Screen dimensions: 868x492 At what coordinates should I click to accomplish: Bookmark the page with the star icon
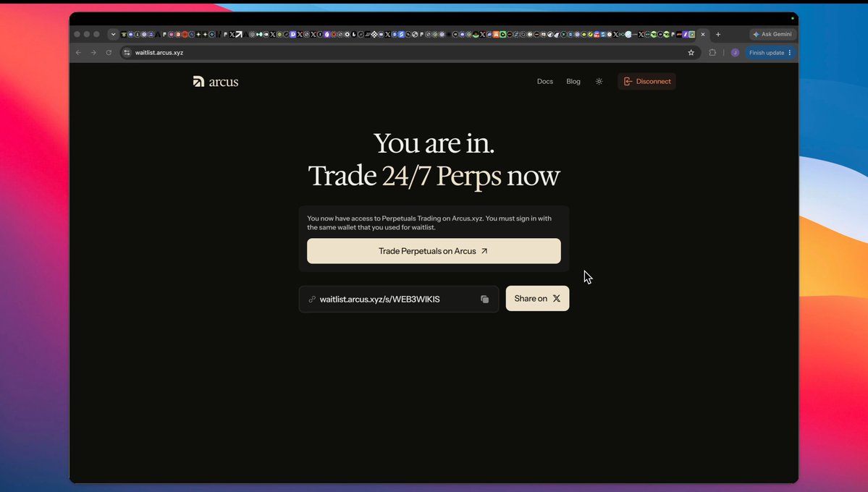[691, 53]
